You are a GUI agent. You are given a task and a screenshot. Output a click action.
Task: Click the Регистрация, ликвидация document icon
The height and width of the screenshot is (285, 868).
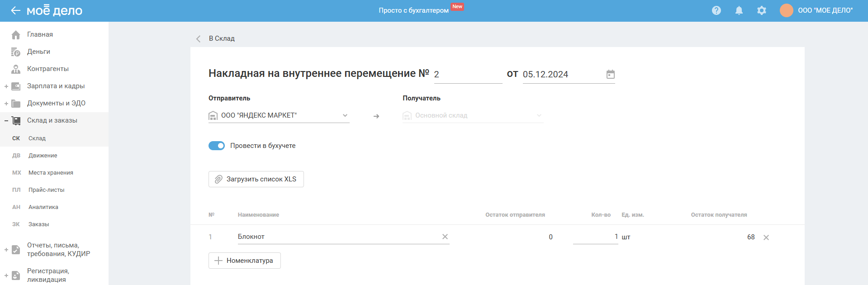(16, 275)
